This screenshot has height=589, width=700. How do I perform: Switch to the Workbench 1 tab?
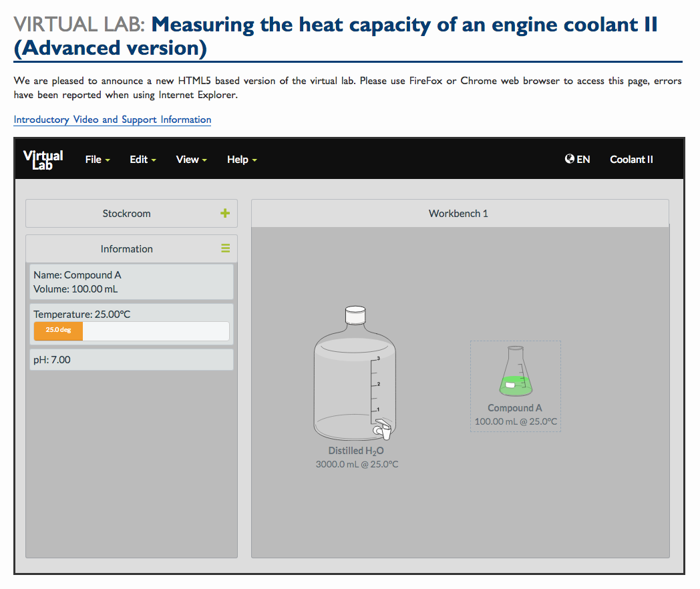pos(460,212)
